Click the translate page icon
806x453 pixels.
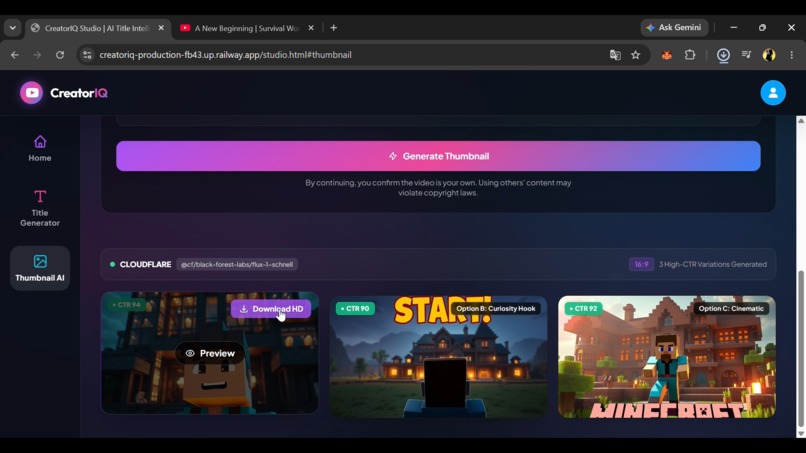[x=615, y=55]
